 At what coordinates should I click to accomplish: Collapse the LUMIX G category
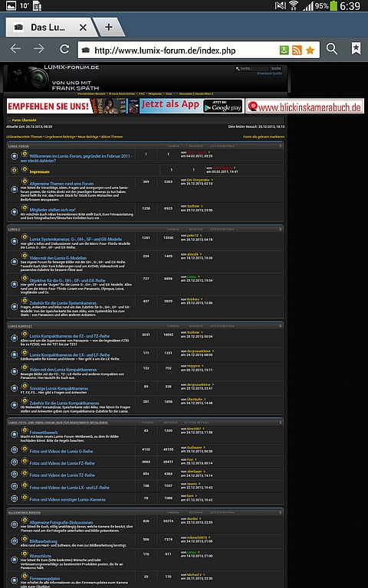280,229
